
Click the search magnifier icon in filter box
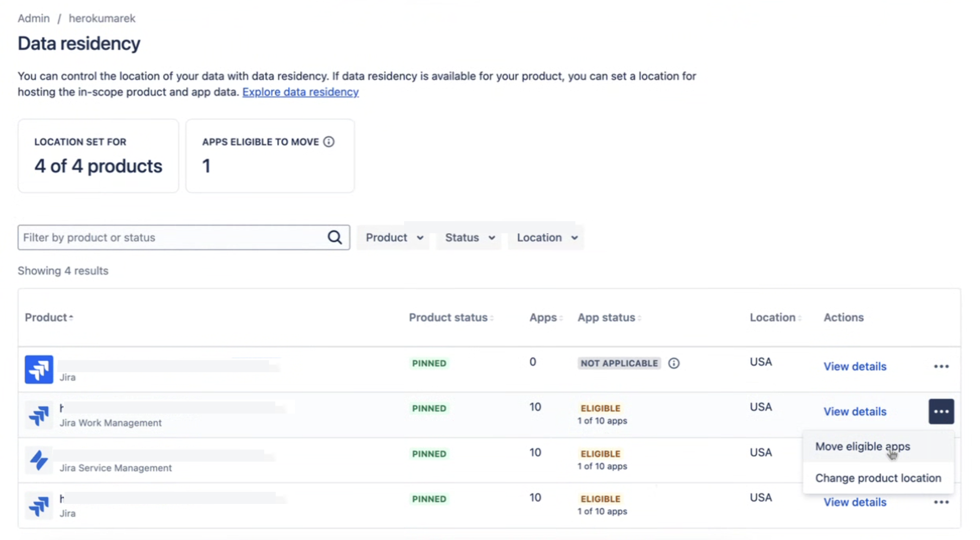point(334,237)
